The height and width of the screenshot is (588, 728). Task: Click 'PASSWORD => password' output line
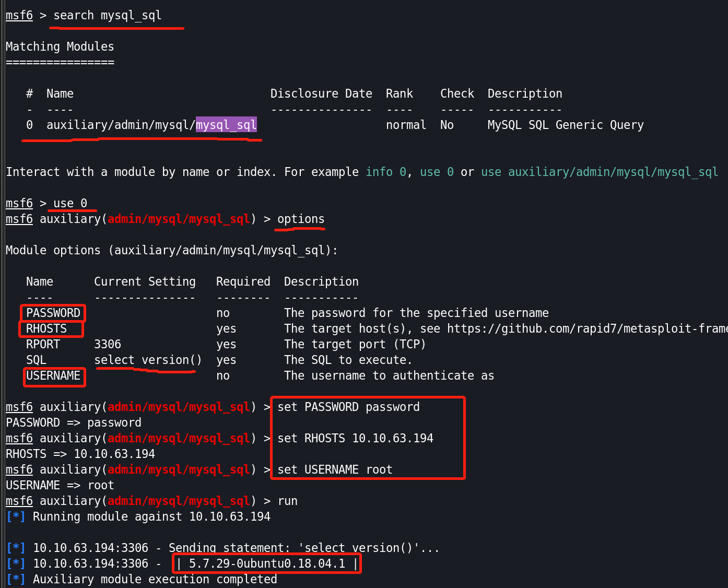coord(74,422)
